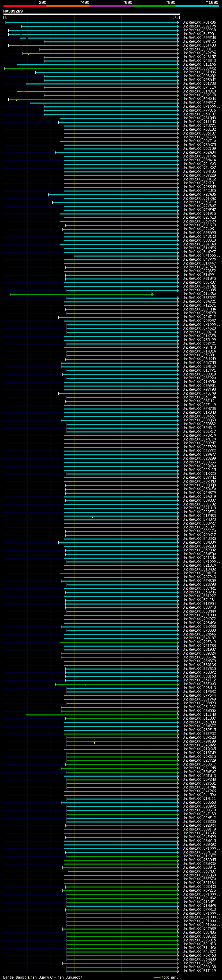Select the query name AV389269

coord(13,11)
